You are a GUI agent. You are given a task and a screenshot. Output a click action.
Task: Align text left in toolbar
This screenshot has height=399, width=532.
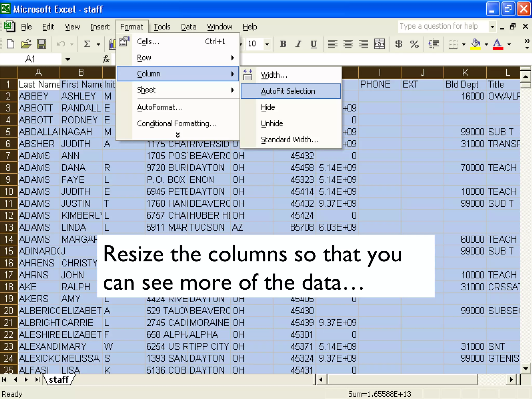[x=332, y=44]
